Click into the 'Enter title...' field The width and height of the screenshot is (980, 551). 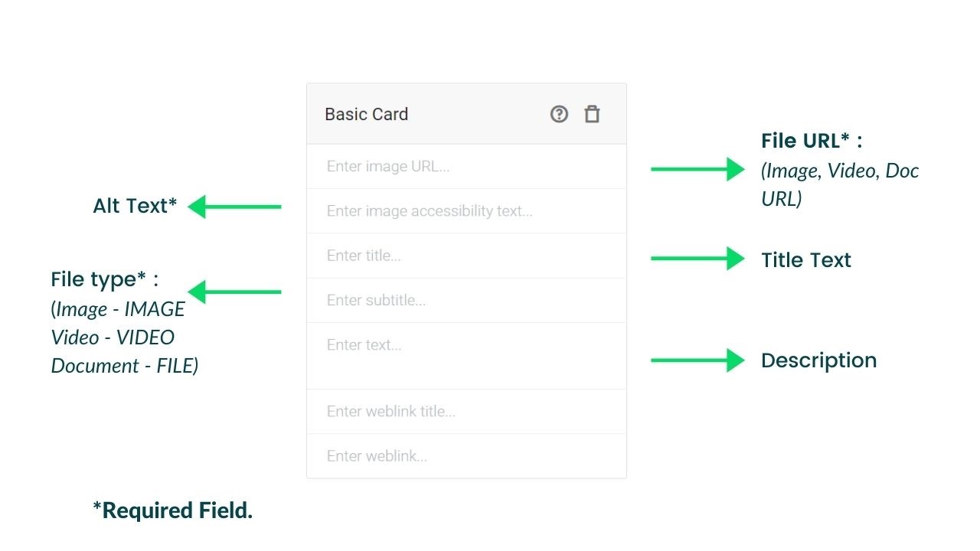point(466,256)
